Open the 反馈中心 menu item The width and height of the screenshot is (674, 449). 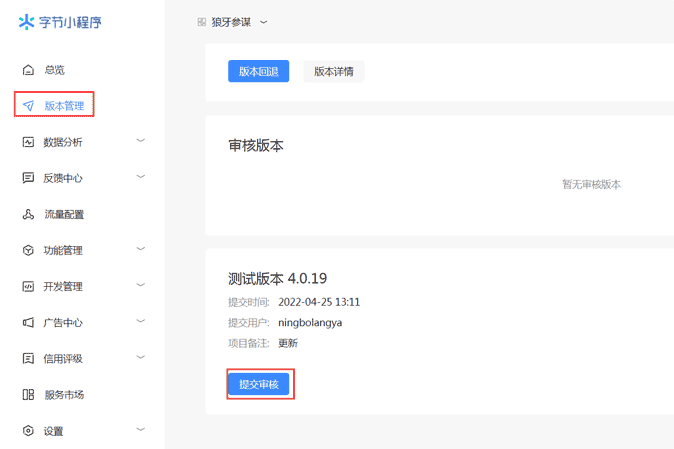pos(63,178)
